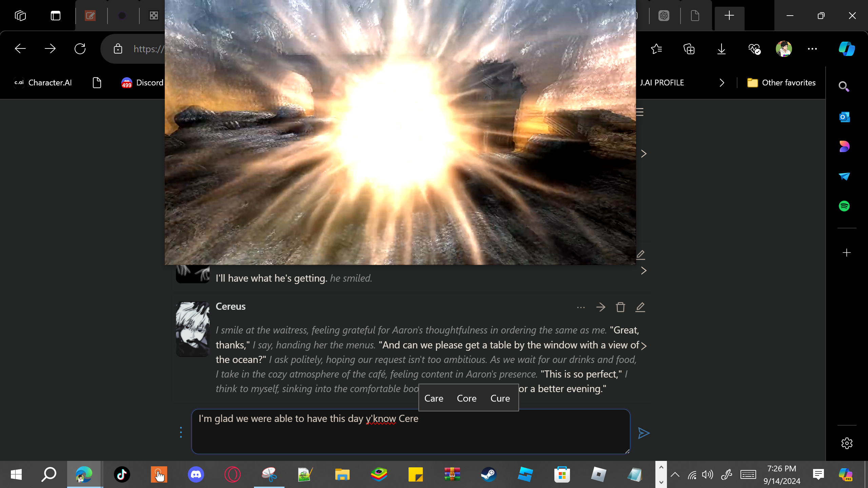Viewport: 868px width, 488px height.
Task: Expand the favorites bar overflow chevron
Action: [722, 83]
